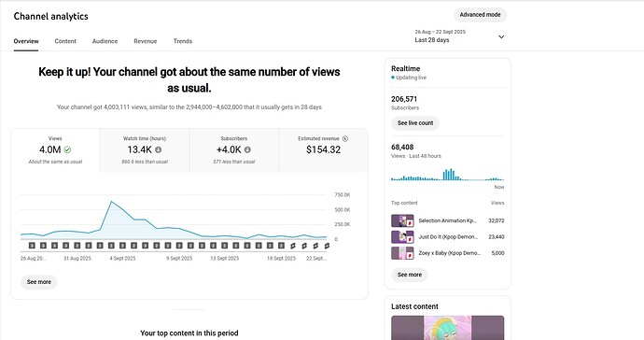Viewport: 644px width, 340px height.
Task: Click the 'Top content' column header
Action: point(404,203)
